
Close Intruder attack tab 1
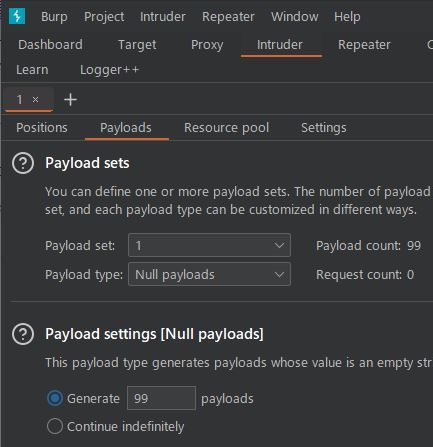pyautogui.click(x=35, y=99)
